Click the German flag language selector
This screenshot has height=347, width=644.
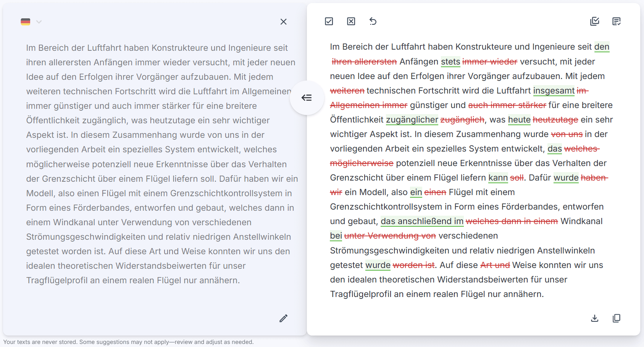(26, 22)
